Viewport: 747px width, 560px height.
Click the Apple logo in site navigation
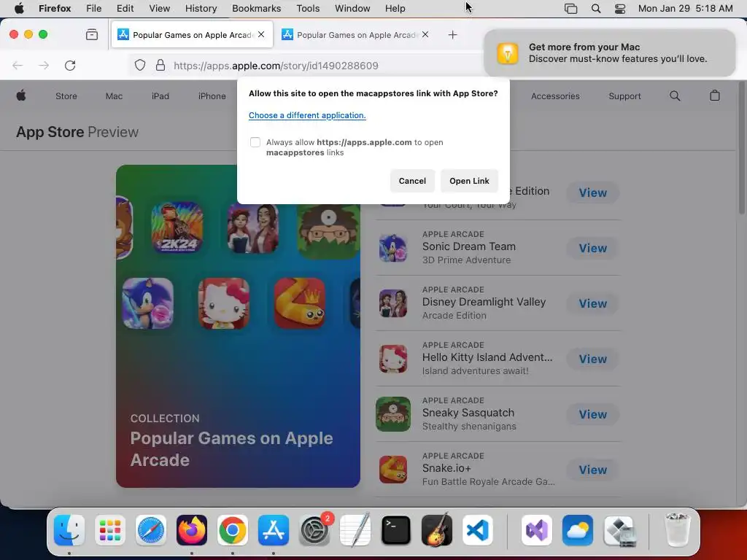coord(21,96)
